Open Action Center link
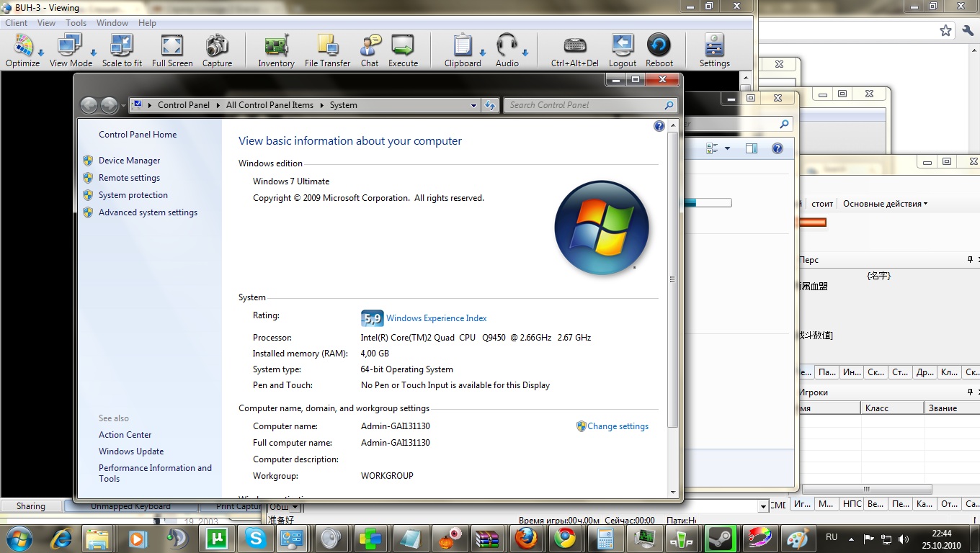The width and height of the screenshot is (980, 553). click(125, 435)
